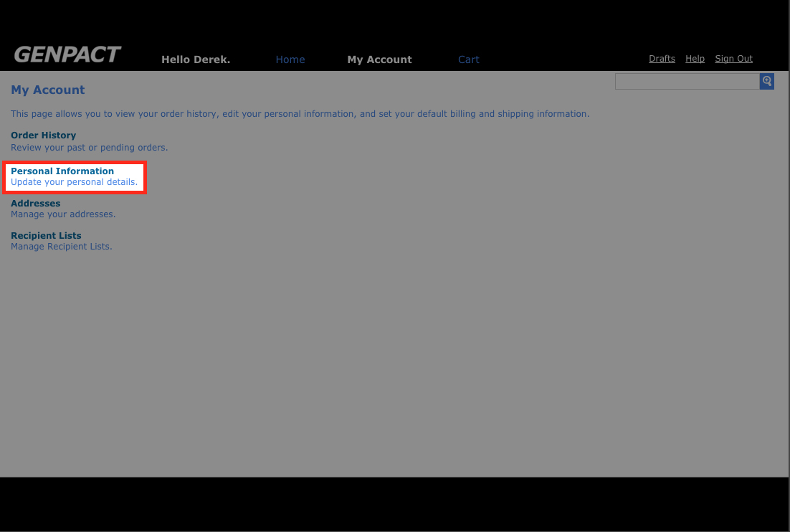Click the Help link
Viewport: 790px width, 532px height.
coord(695,59)
